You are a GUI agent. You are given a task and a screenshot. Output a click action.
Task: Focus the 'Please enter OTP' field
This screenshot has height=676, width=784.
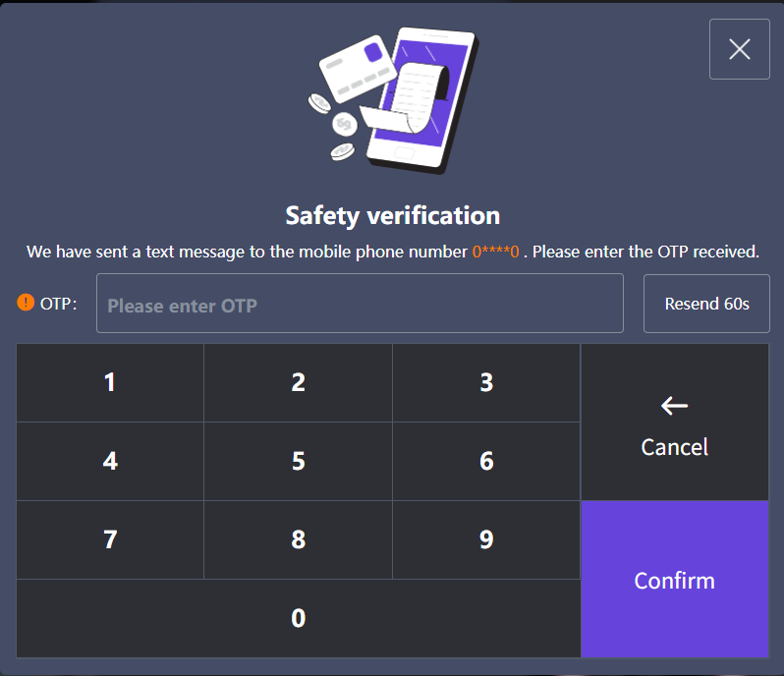click(360, 305)
